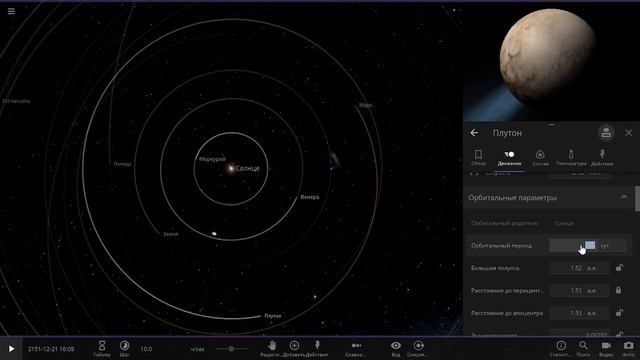Open the Статистика info panel
640x360 pixels.
(x=561, y=349)
